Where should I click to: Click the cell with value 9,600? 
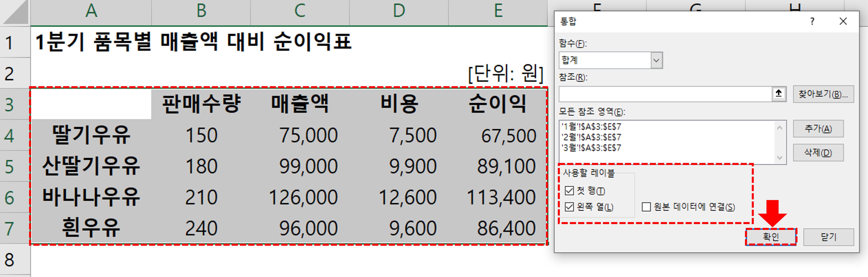click(x=399, y=228)
